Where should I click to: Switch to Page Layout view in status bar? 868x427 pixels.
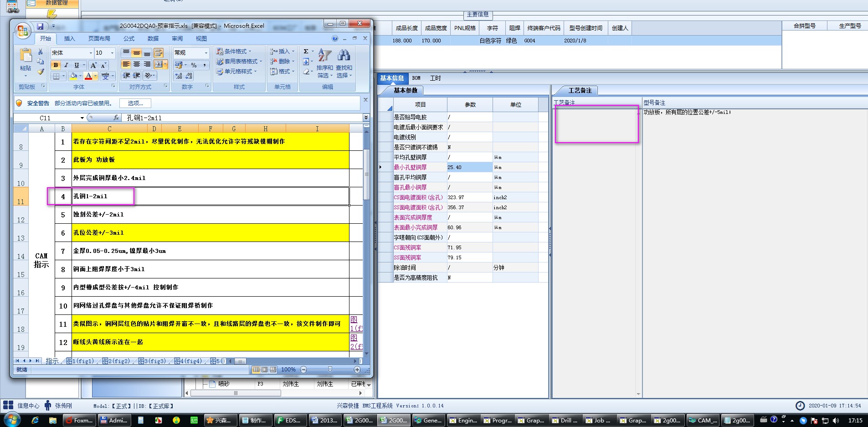(x=265, y=370)
